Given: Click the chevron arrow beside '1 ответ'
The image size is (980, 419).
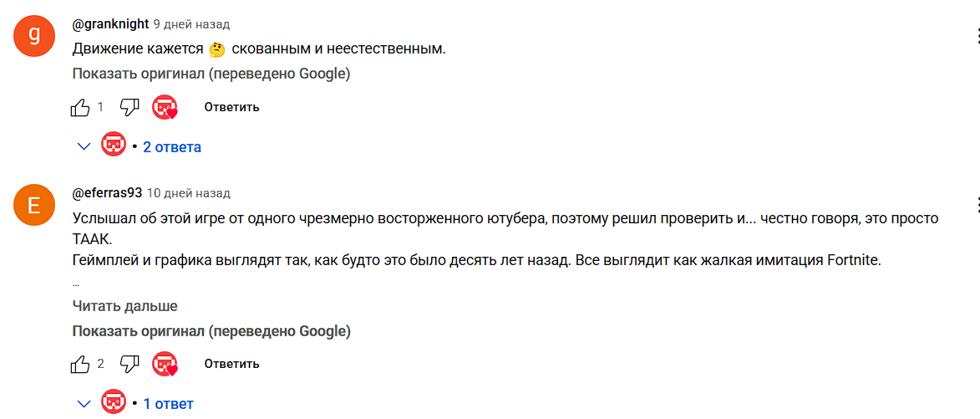Looking at the screenshot, I should click(84, 403).
